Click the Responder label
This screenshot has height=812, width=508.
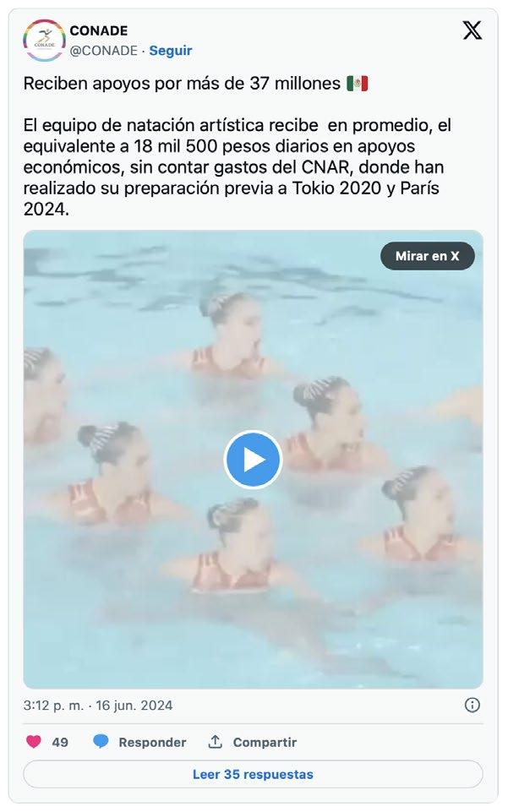tap(152, 742)
